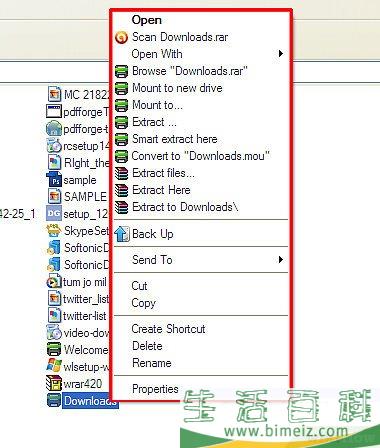The width and height of the screenshot is (380, 448).
Task: Expand the Send To submenu arrow
Action: [281, 259]
